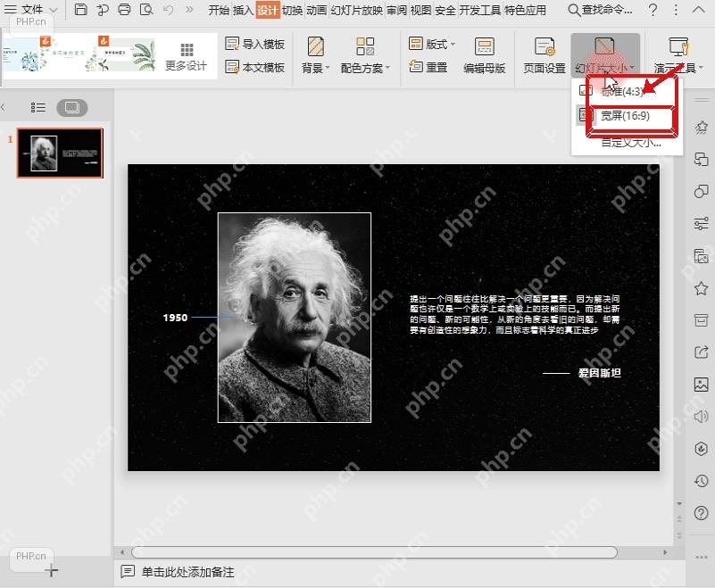Click 本文模板 button

[x=255, y=67]
